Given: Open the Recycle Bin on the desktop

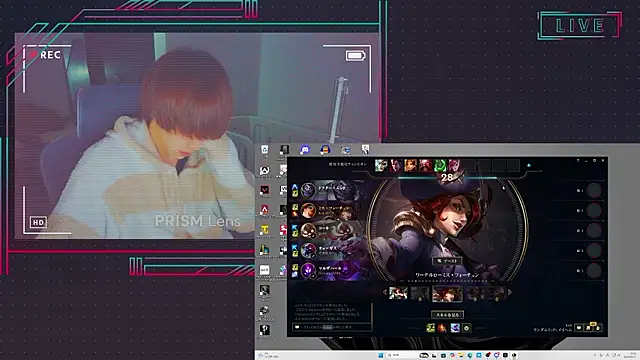Looking at the screenshot, I should tap(264, 150).
